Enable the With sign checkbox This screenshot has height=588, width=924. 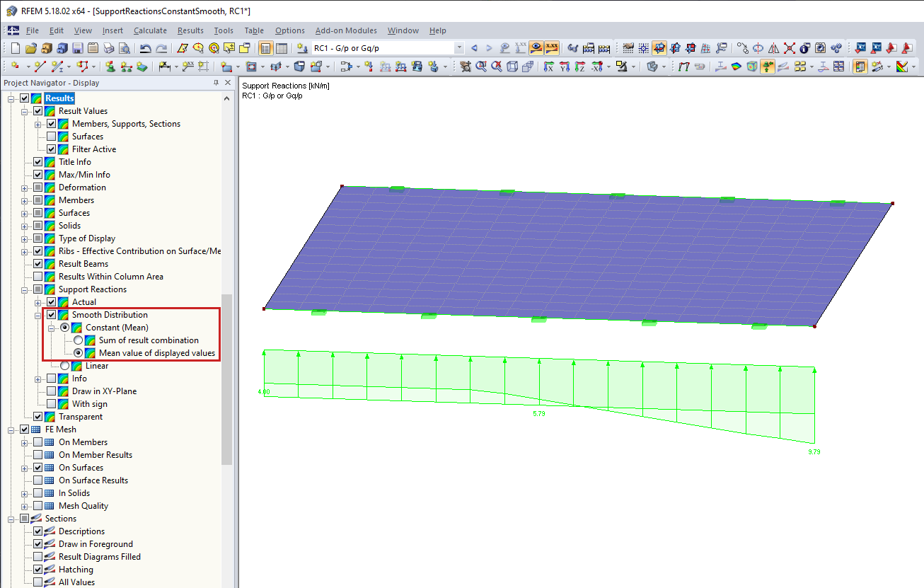click(x=52, y=404)
